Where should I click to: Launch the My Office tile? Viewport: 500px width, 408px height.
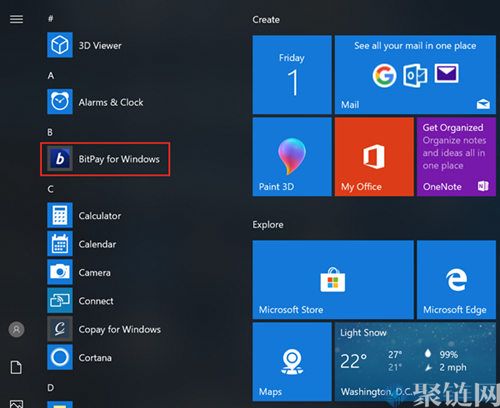(x=374, y=157)
